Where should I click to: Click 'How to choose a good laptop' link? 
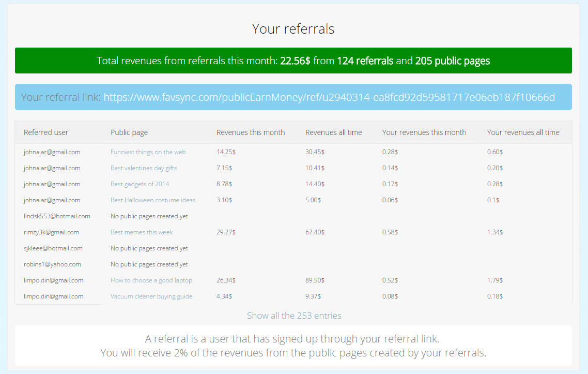pyautogui.click(x=151, y=280)
